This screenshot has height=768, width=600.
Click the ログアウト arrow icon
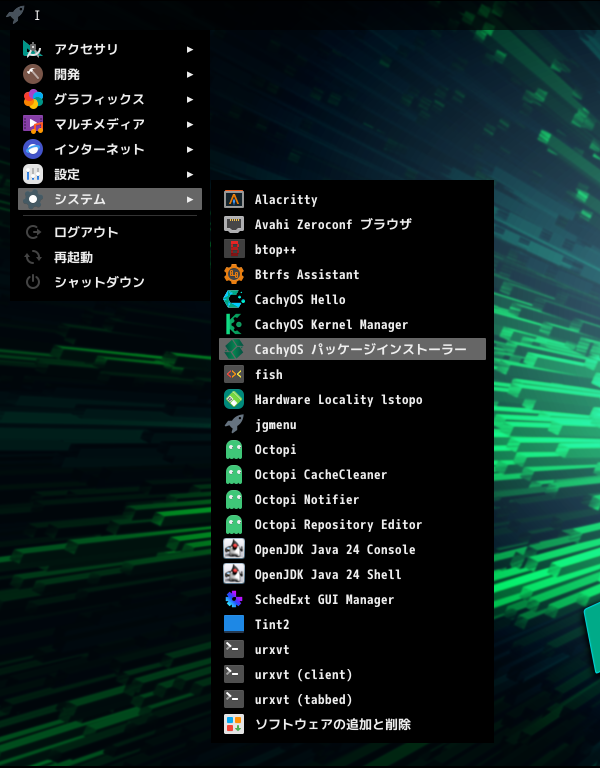33,232
